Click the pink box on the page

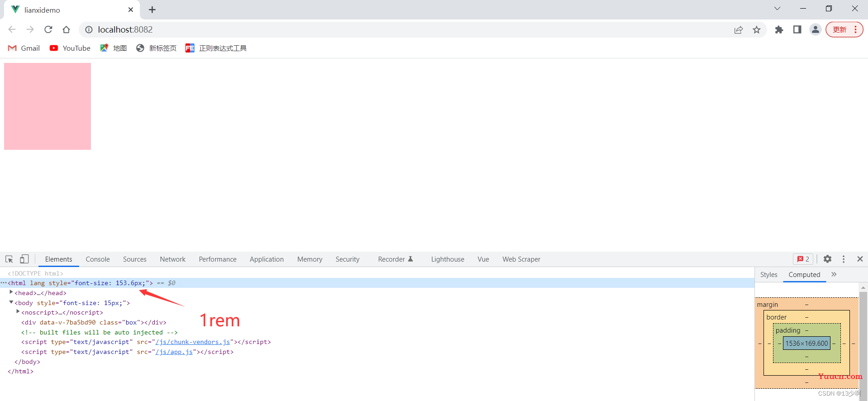pyautogui.click(x=47, y=106)
